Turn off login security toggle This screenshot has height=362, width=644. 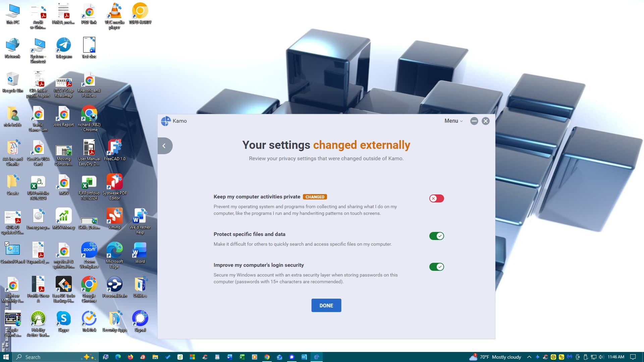(436, 267)
